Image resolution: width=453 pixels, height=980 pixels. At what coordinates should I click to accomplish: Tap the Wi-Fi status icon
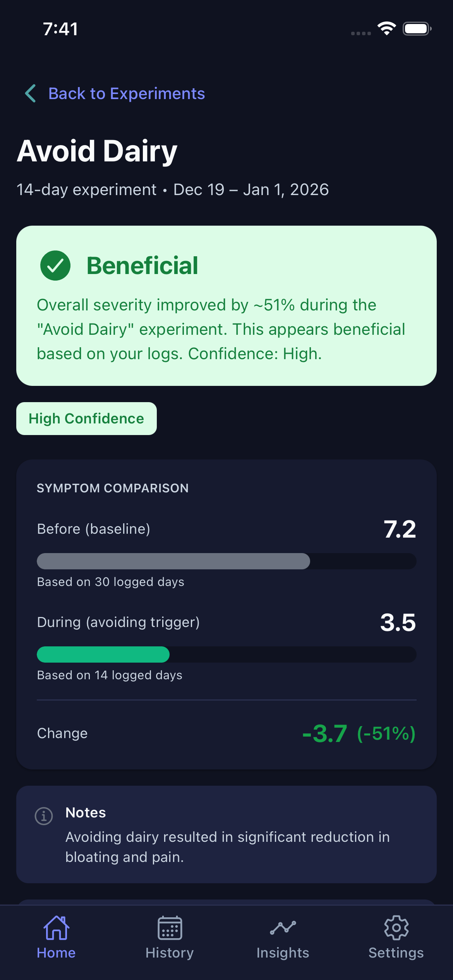[x=386, y=29]
